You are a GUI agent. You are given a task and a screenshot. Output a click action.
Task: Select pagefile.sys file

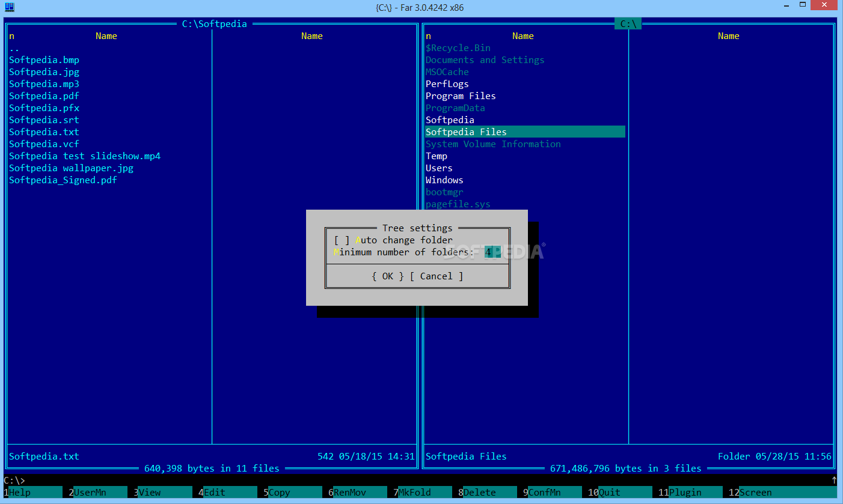(x=458, y=204)
